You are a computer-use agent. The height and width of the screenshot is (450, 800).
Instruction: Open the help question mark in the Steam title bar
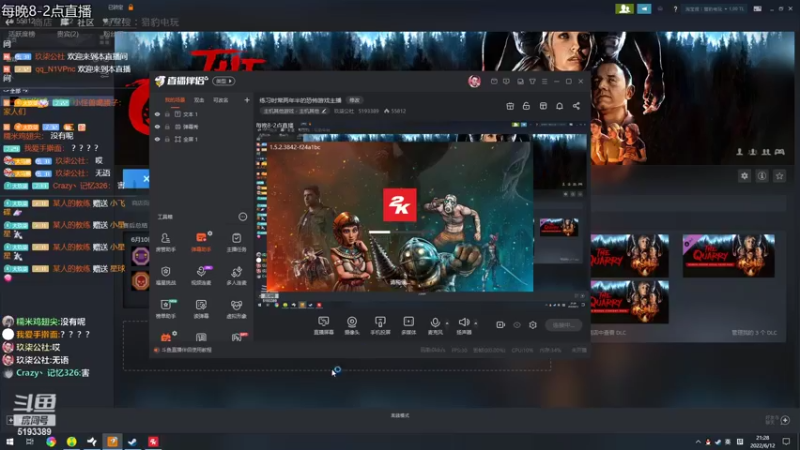(675, 9)
